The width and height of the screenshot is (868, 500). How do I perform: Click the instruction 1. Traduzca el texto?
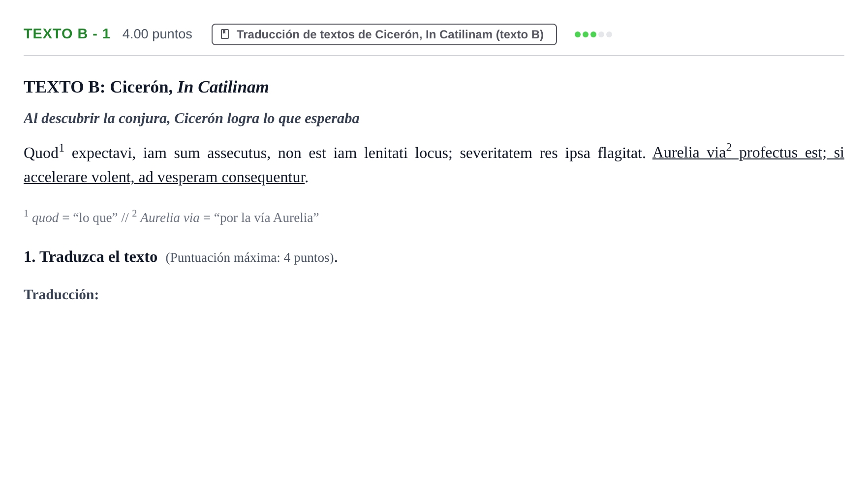click(91, 257)
